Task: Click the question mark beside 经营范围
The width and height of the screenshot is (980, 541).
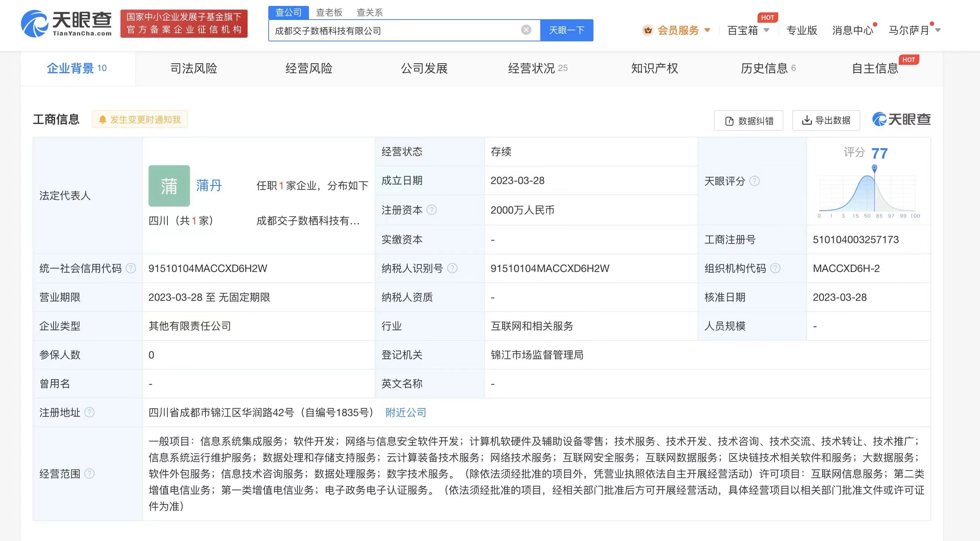Action: 91,474
